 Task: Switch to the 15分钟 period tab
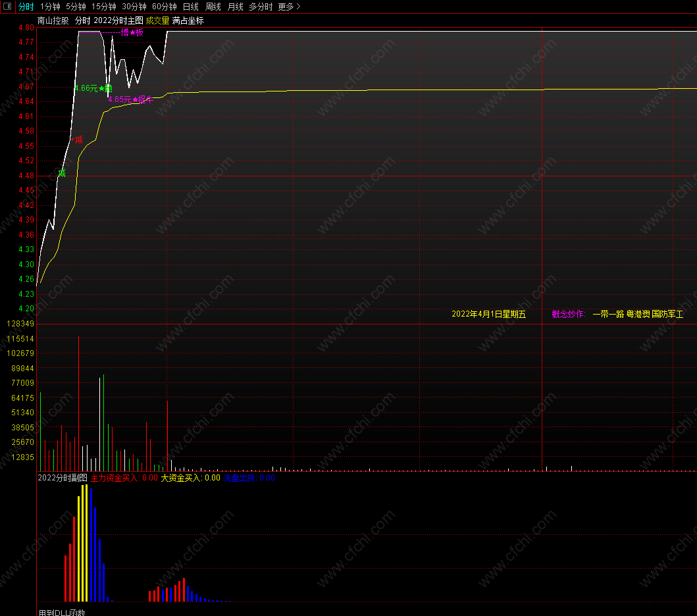pos(103,7)
